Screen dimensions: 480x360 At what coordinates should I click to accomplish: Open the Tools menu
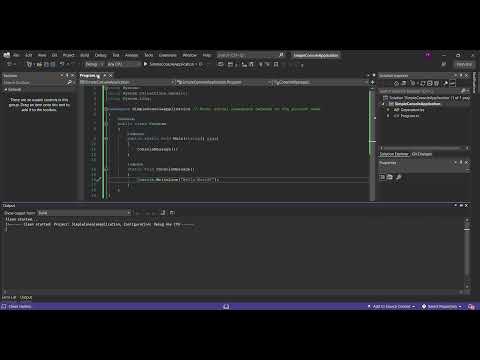[148, 55]
